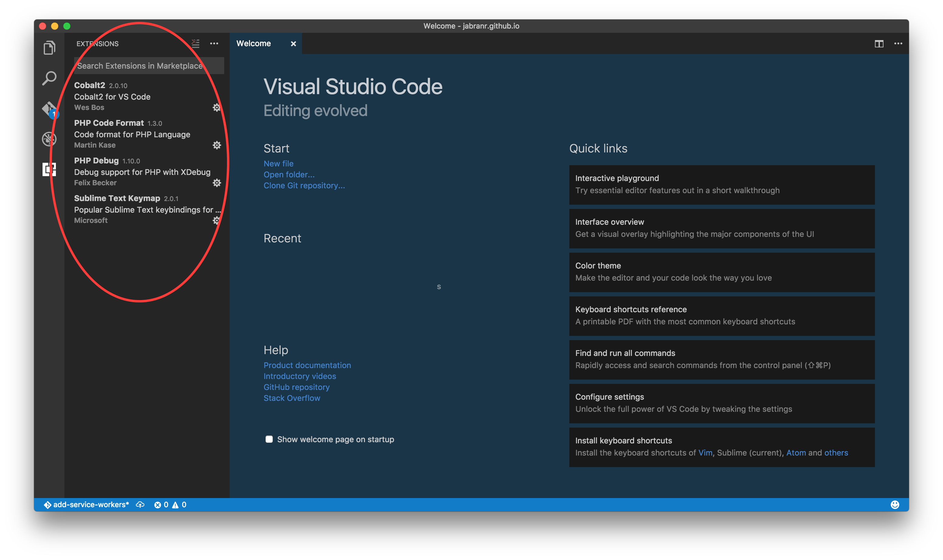This screenshot has height=560, width=943.
Task: Open the PHP Code Format gear menu
Action: 217,145
